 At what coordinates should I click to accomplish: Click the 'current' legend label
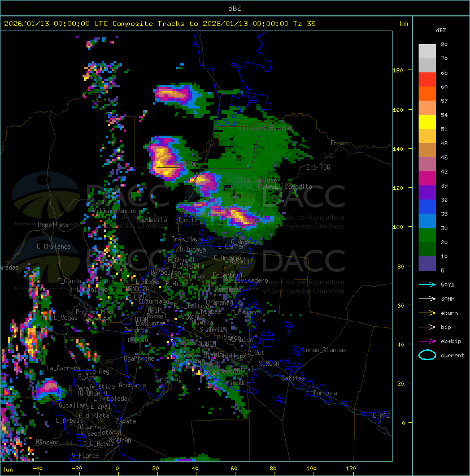(452, 356)
